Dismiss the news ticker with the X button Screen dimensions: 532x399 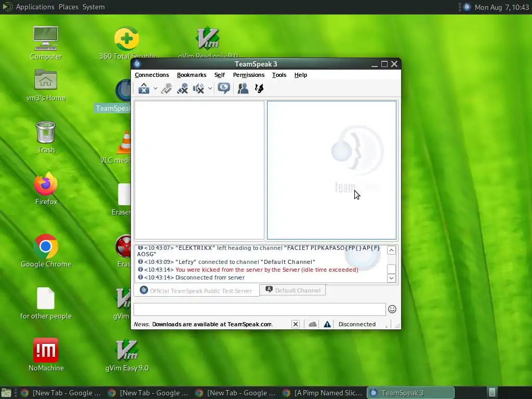(296, 324)
